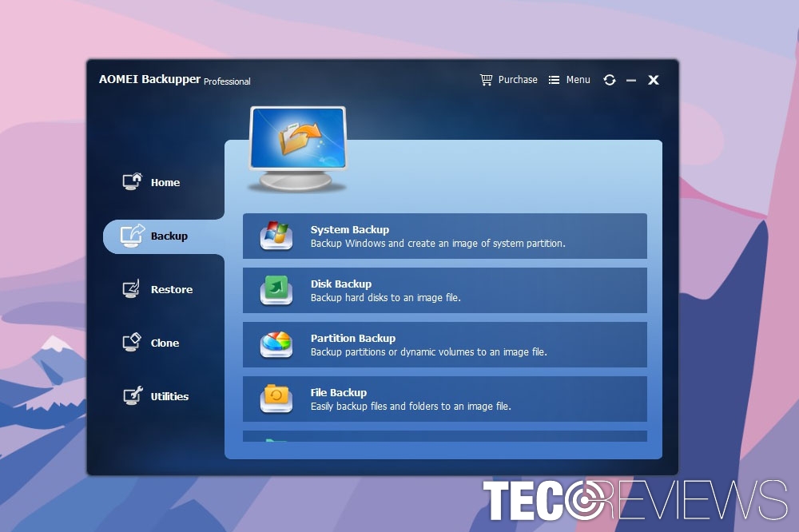Open the Utilities tab
Image resolution: width=799 pixels, height=532 pixels.
coord(169,396)
